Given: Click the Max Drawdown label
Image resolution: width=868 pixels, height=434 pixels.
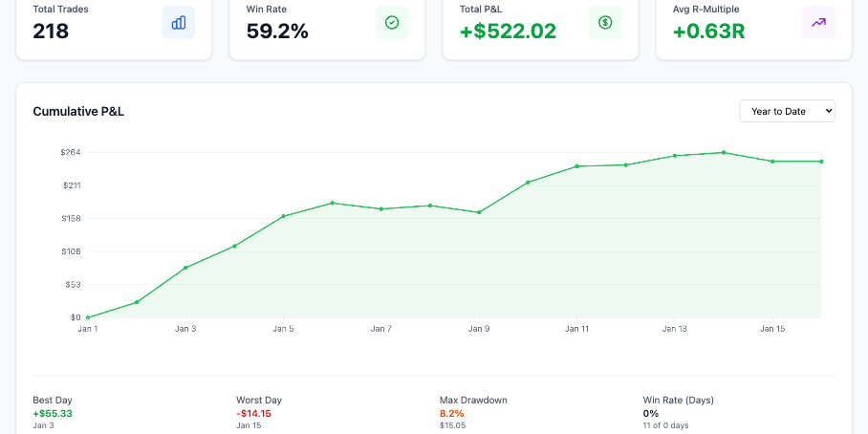Looking at the screenshot, I should pyautogui.click(x=473, y=400).
